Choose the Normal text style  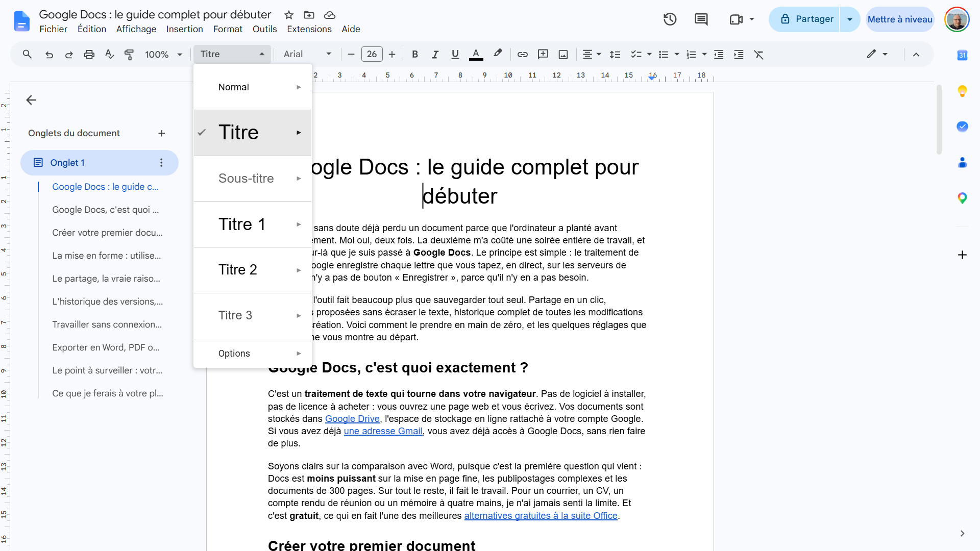253,87
